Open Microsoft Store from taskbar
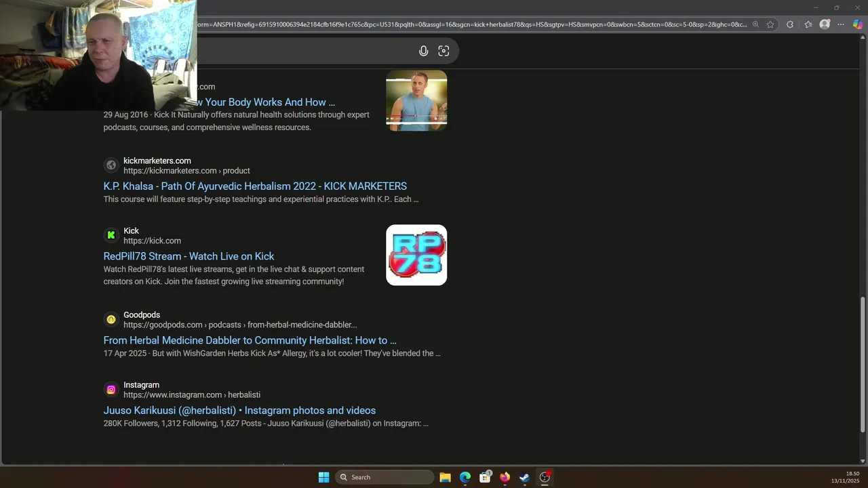 (485, 477)
